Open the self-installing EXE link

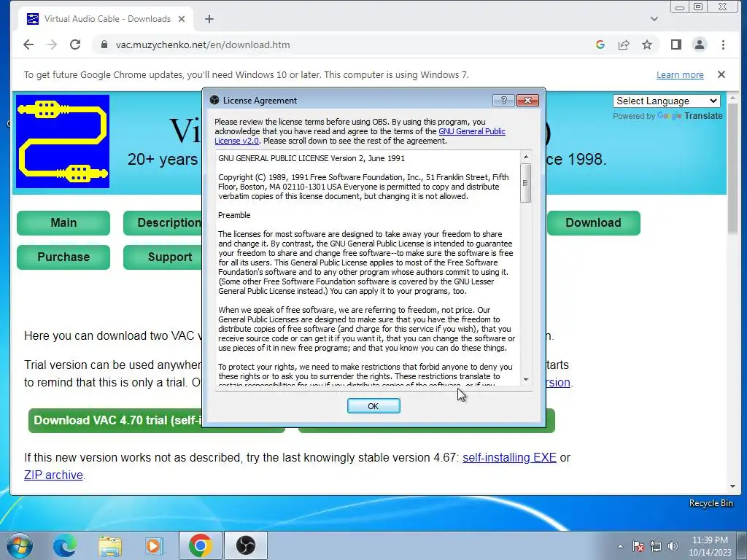[x=509, y=458]
